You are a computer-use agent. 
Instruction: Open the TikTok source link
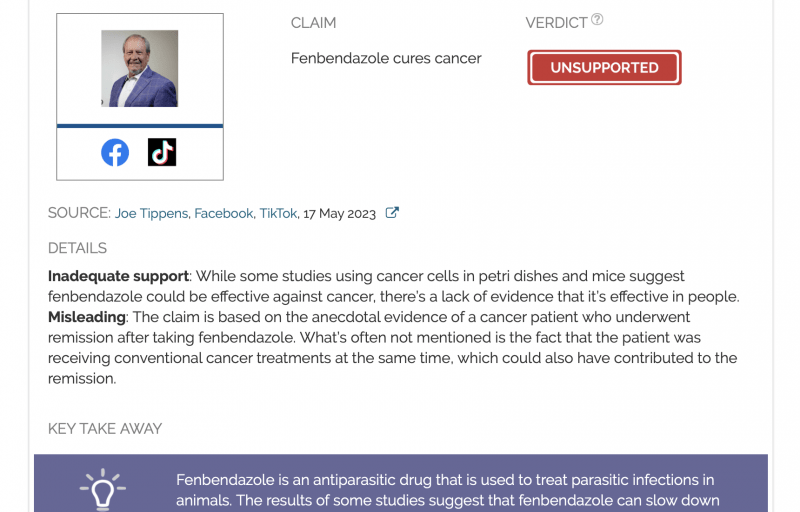pos(278,213)
